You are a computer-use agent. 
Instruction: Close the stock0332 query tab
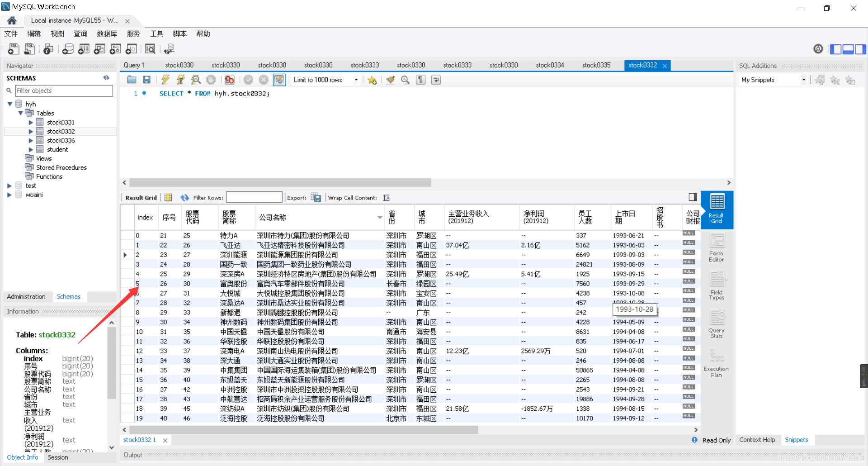[665, 66]
